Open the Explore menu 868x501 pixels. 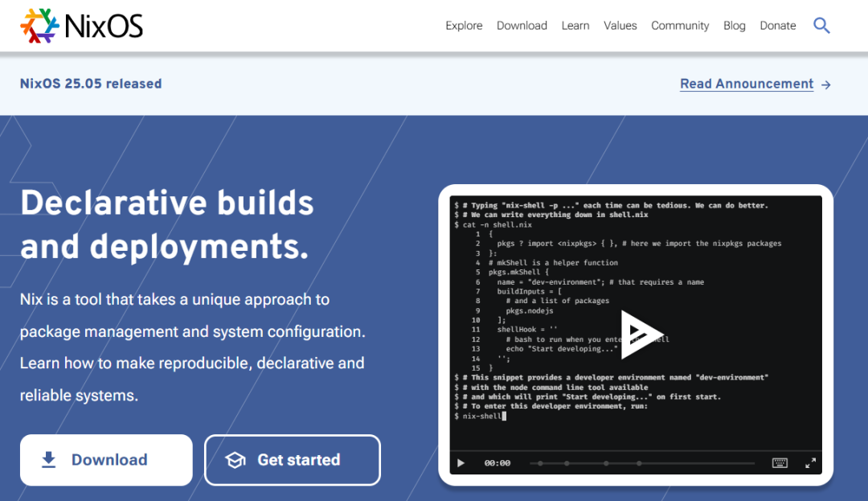464,26
